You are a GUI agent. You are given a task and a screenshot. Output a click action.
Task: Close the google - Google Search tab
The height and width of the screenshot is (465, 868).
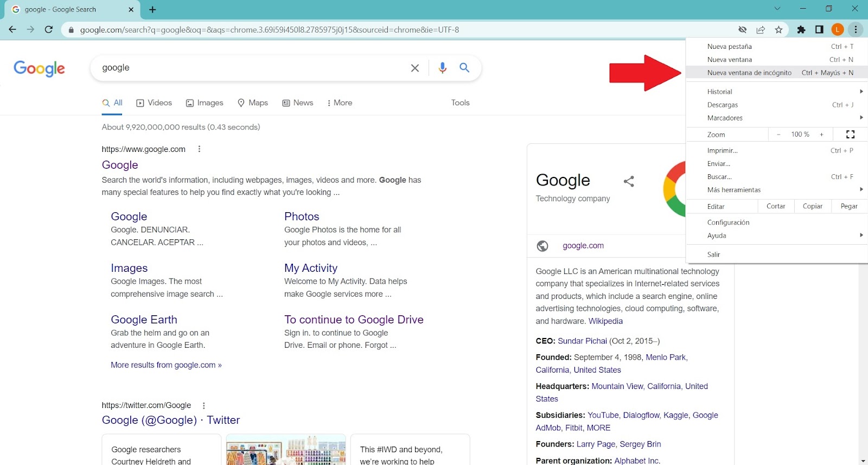[x=131, y=10]
